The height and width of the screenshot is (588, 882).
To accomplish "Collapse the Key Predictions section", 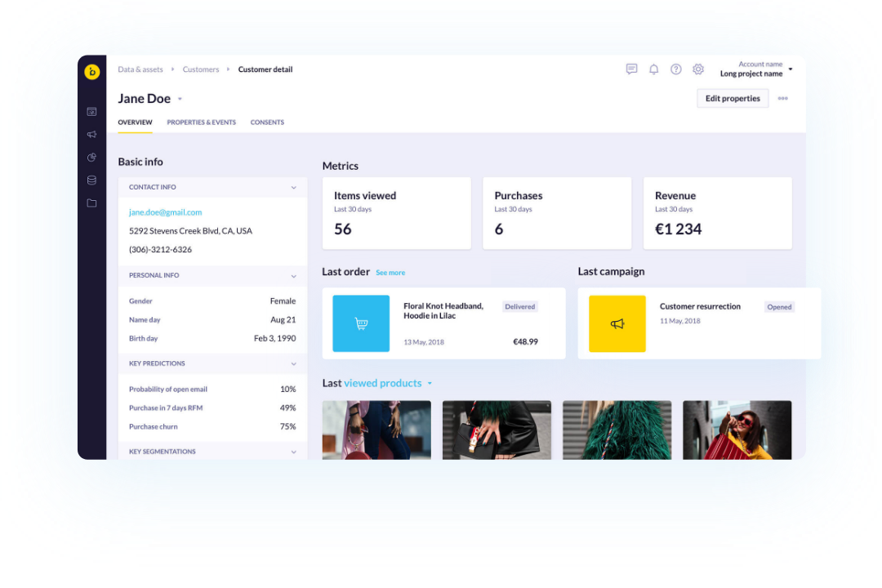I will (x=293, y=364).
